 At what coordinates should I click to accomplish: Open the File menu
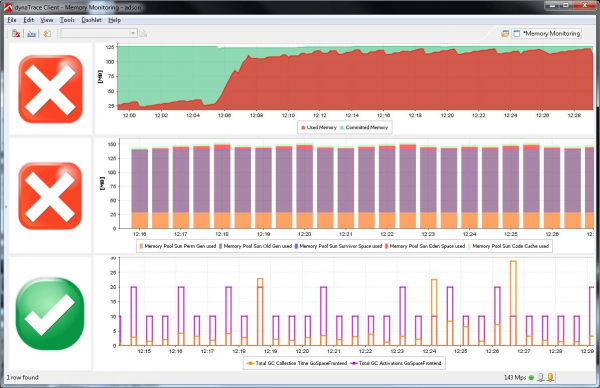coord(11,20)
